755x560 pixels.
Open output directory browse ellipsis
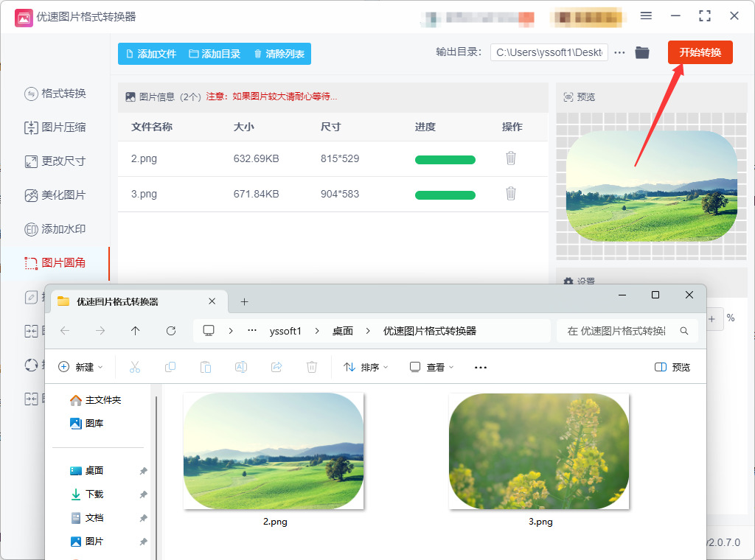pyautogui.click(x=619, y=52)
